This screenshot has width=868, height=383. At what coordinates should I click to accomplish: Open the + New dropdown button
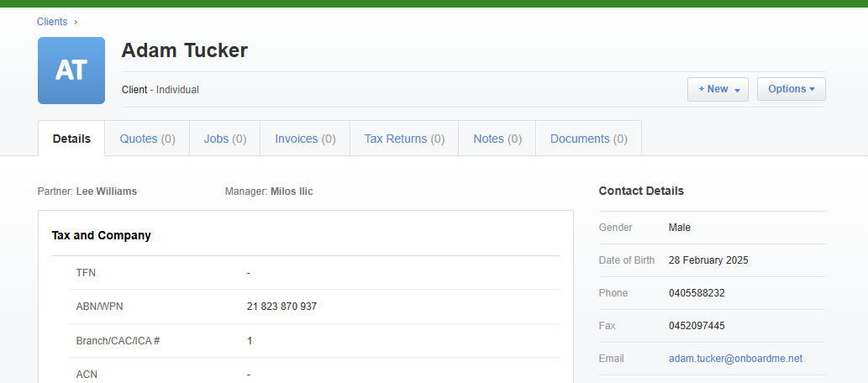[x=718, y=89]
